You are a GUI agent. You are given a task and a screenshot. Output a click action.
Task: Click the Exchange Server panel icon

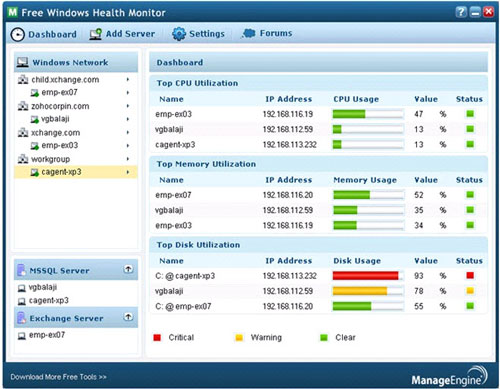[x=22, y=318]
